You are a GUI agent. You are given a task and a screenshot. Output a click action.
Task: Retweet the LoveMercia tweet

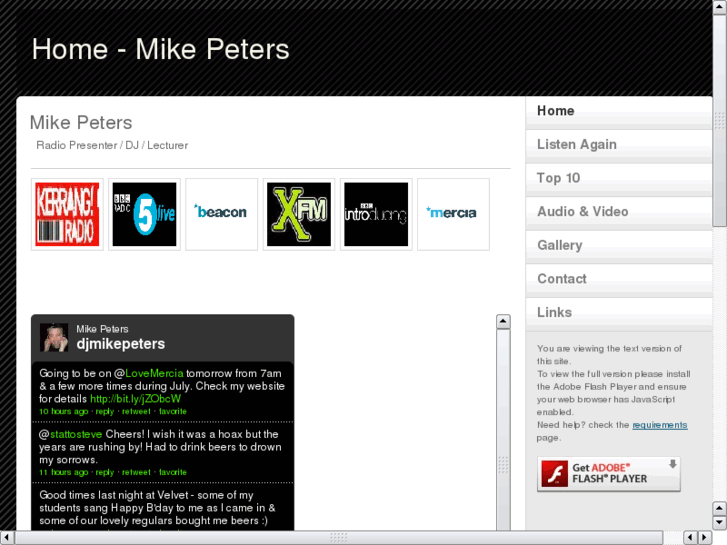136,411
